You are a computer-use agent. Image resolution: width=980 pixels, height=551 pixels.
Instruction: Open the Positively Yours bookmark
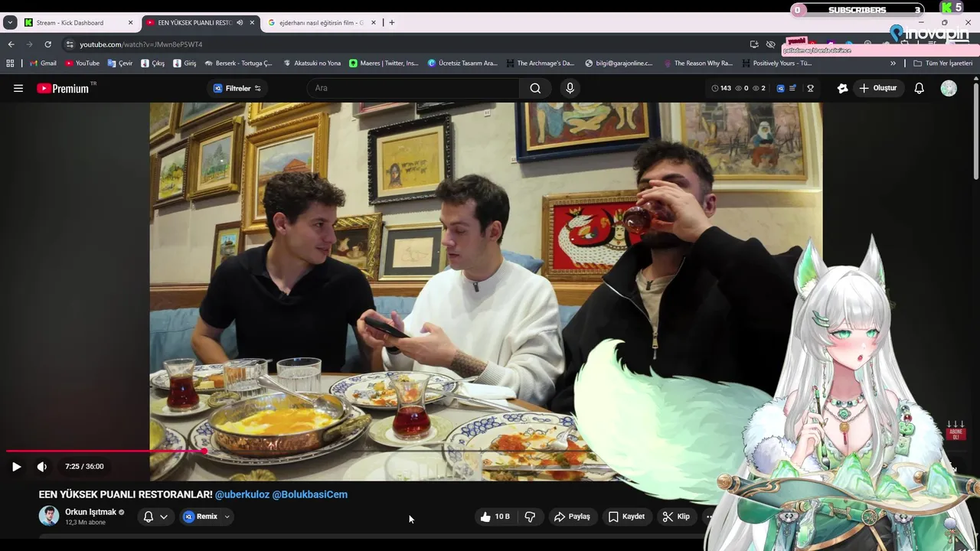pyautogui.click(x=776, y=64)
